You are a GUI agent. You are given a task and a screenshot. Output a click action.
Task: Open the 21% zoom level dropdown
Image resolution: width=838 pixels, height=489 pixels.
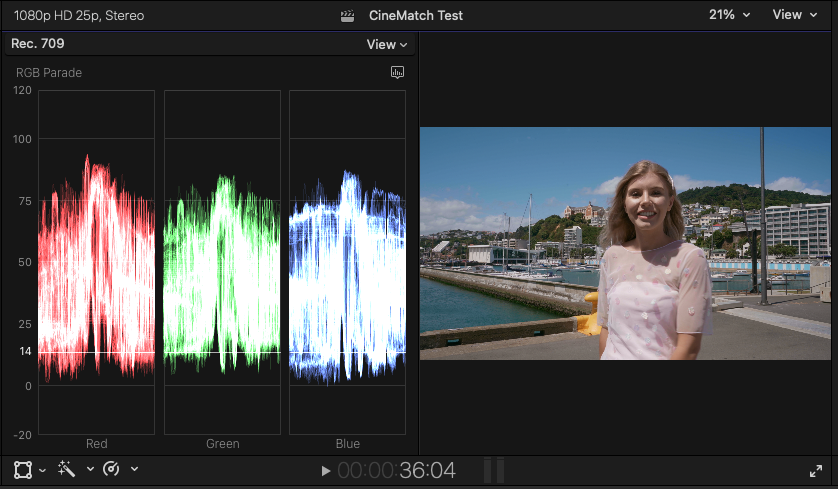tap(729, 15)
